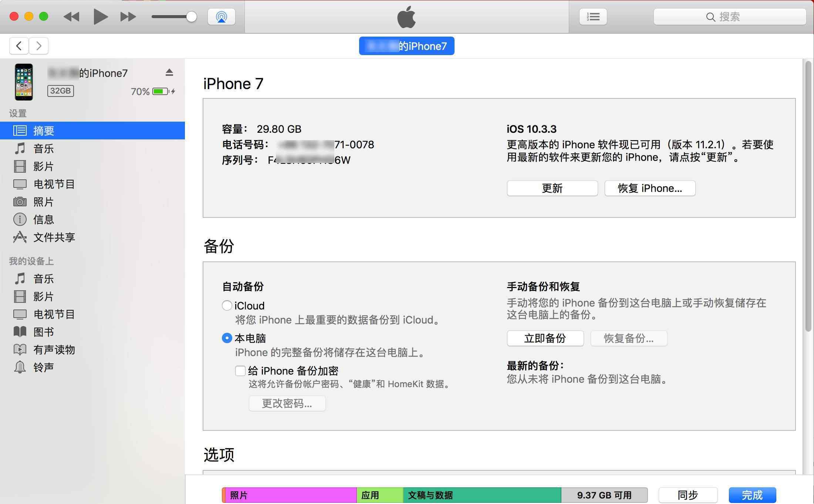Click the rewind playback button

click(71, 17)
